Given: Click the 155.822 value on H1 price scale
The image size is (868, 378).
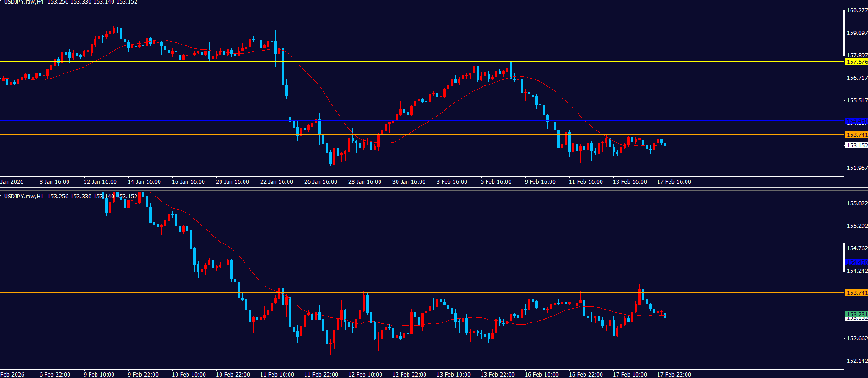Looking at the screenshot, I should (857, 203).
